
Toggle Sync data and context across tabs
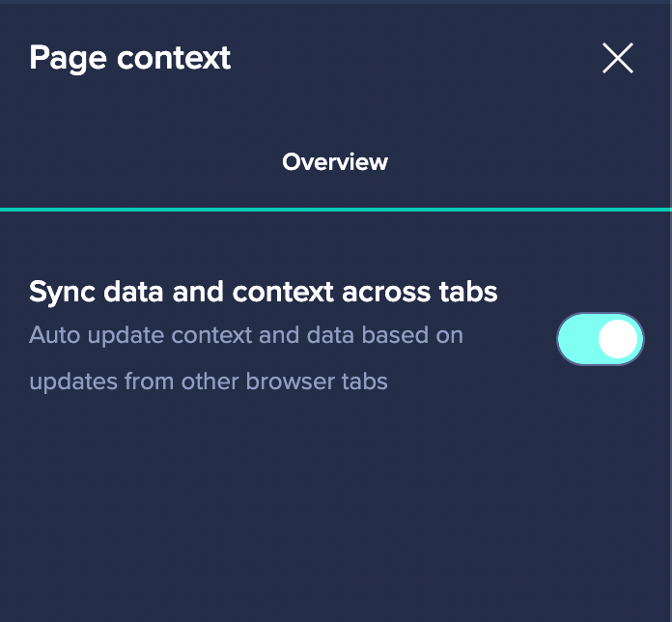pos(600,339)
